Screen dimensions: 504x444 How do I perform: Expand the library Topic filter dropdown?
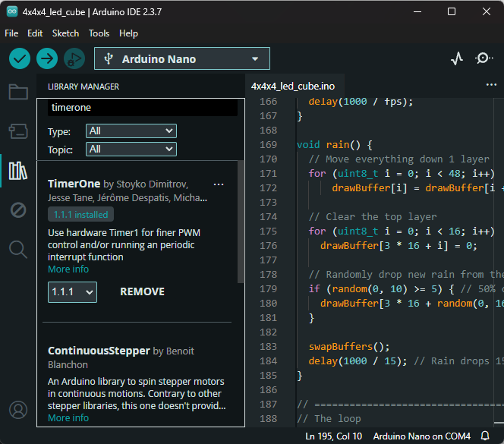[x=131, y=150]
